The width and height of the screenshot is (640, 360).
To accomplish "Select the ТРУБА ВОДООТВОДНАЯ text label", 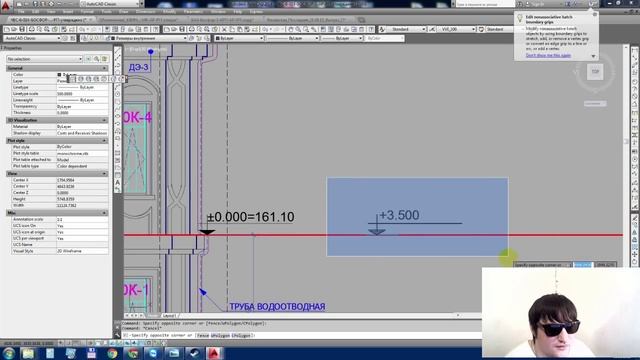I will pyautogui.click(x=277, y=307).
